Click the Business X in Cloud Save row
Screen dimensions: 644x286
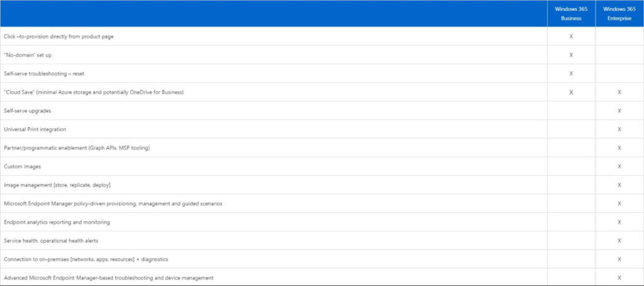pos(571,92)
